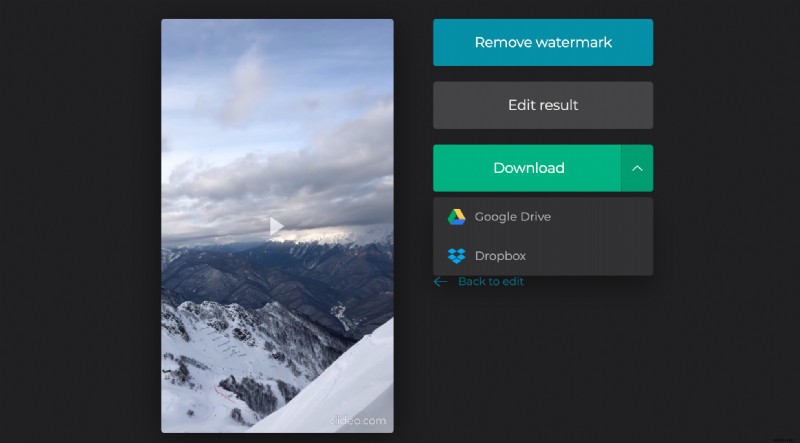Click the Google Drive triangle icon
The width and height of the screenshot is (800, 443).
(456, 217)
